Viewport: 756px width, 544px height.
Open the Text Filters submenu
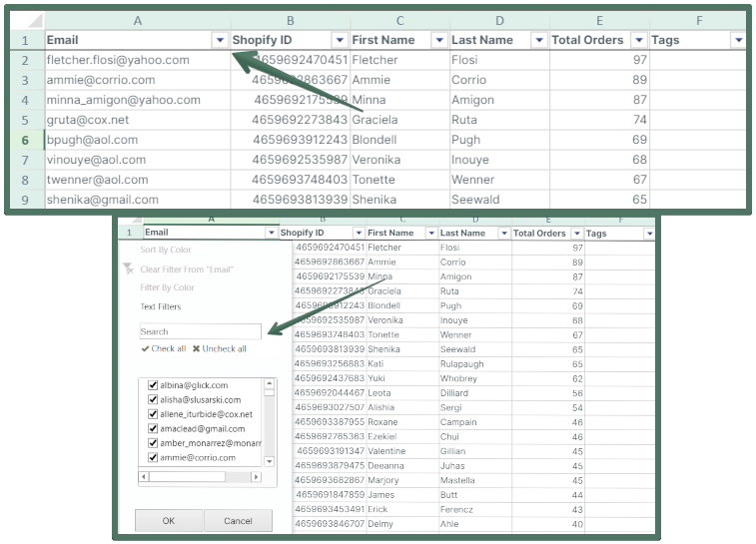tap(161, 306)
